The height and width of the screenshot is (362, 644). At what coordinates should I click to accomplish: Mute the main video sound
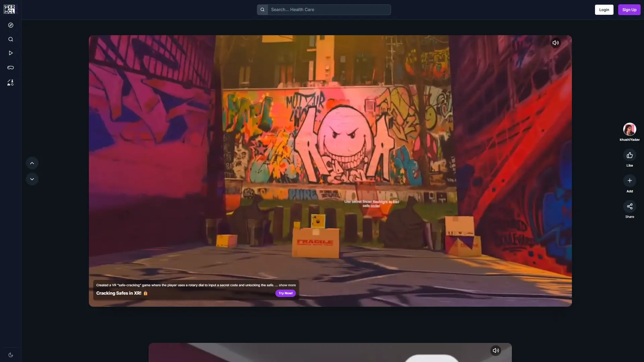[555, 43]
